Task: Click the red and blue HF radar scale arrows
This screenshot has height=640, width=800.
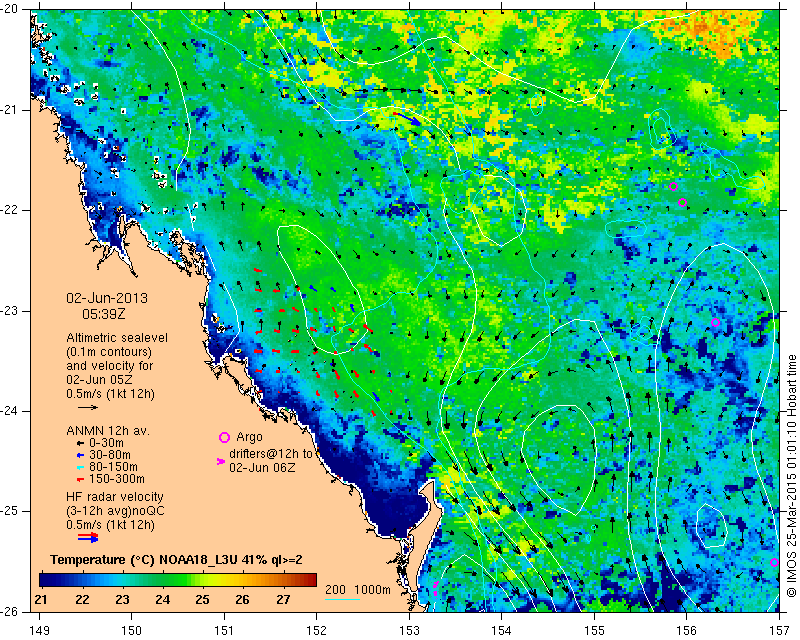Action: click(x=88, y=537)
